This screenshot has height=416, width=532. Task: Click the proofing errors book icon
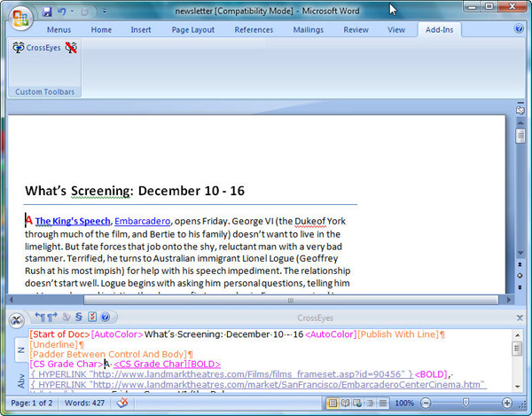[122, 403]
